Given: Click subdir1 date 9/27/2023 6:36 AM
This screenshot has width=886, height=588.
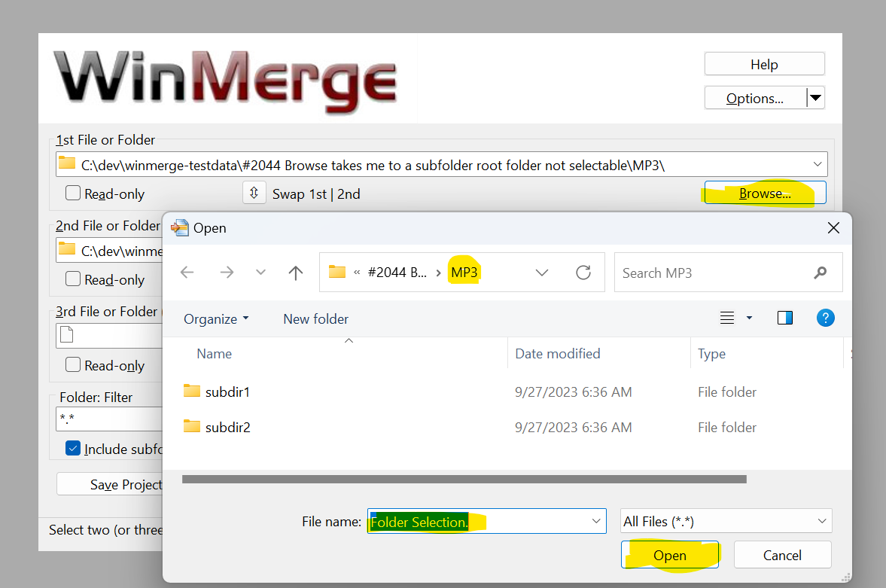Looking at the screenshot, I should coord(573,391).
